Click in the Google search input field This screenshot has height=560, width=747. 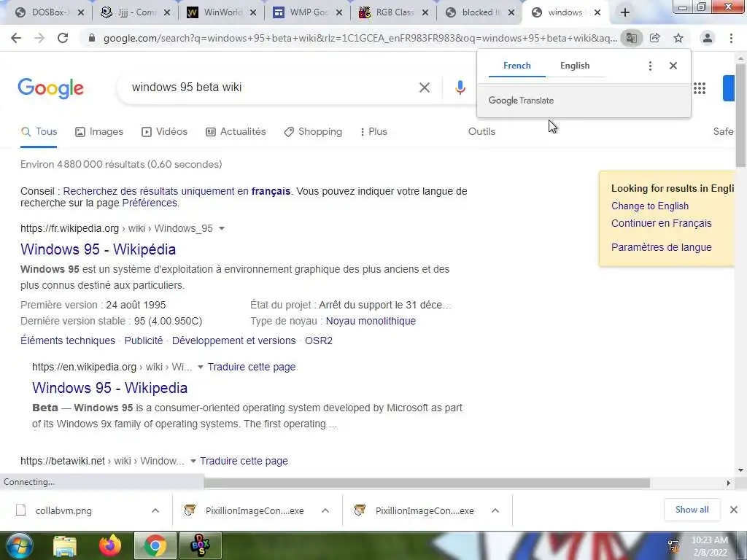tap(271, 87)
